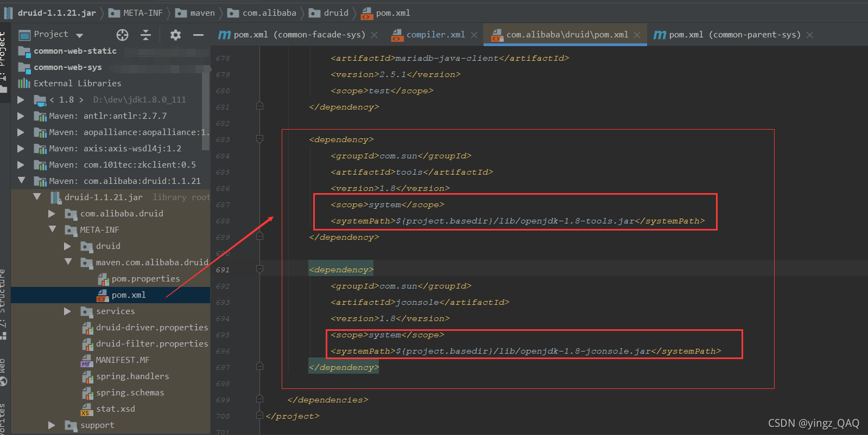Viewport: 868px width, 435px height.
Task: Fold the dependency block at line 683
Action: [x=260, y=139]
